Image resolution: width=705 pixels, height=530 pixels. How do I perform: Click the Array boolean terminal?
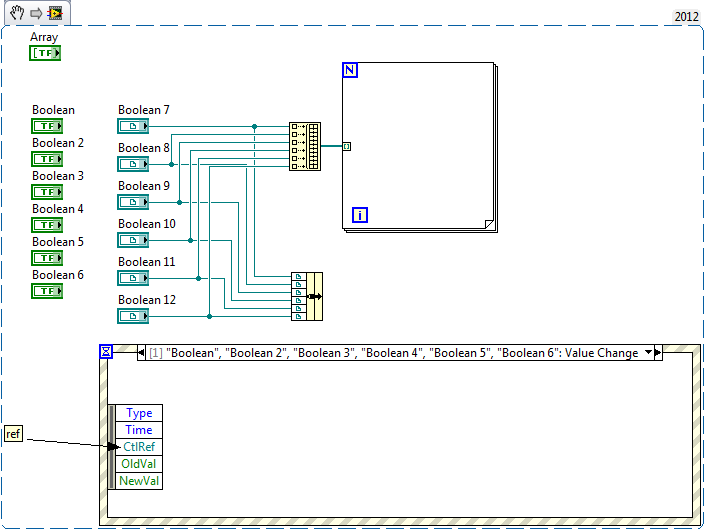[x=45, y=53]
